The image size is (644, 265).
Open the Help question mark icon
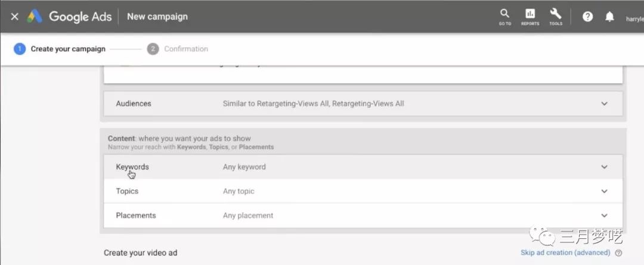[587, 17]
